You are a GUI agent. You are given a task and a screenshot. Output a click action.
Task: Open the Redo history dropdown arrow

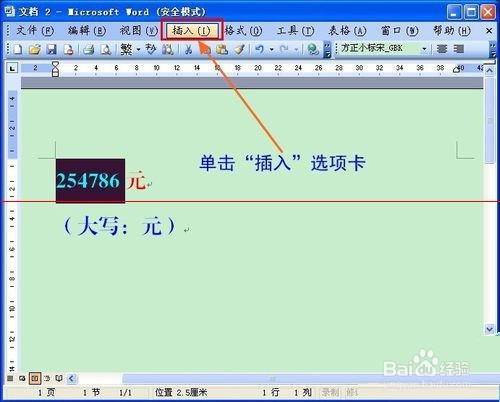[x=296, y=50]
